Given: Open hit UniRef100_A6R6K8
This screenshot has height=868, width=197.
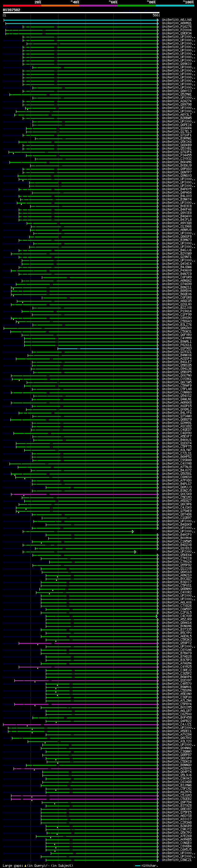Looking at the screenshot, I should [176, 402].
